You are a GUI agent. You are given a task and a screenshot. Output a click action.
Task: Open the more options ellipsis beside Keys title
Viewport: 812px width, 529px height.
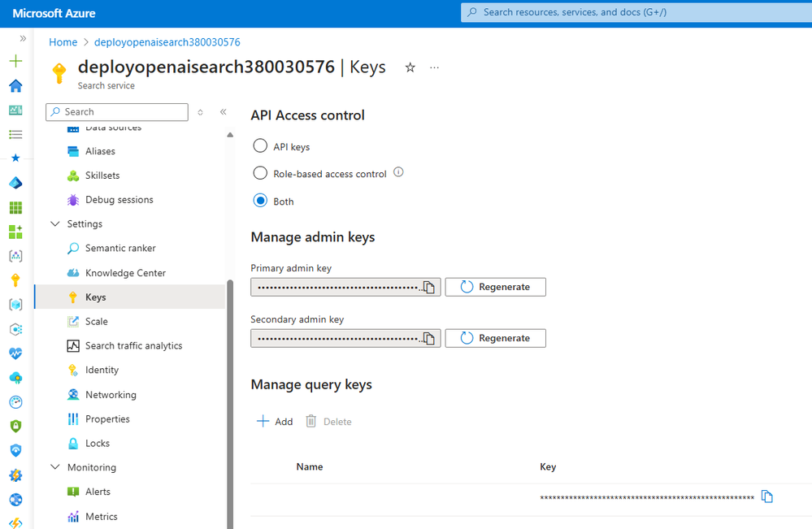[x=435, y=67]
